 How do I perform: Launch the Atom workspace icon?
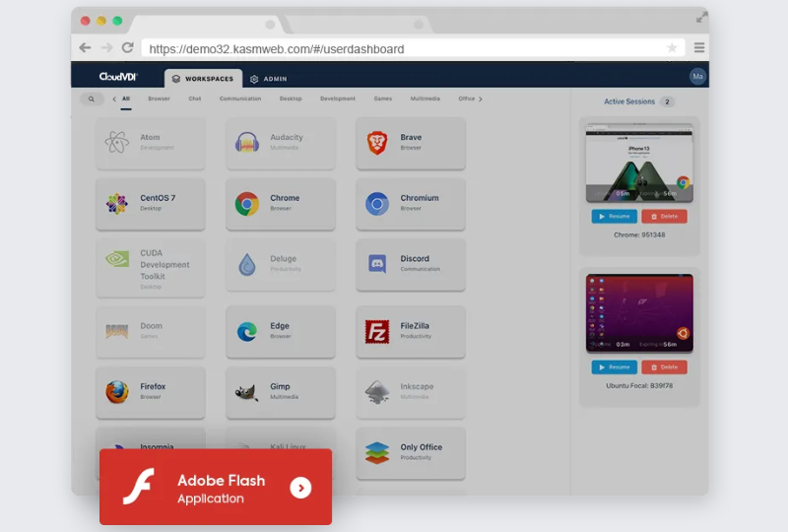pos(116,142)
